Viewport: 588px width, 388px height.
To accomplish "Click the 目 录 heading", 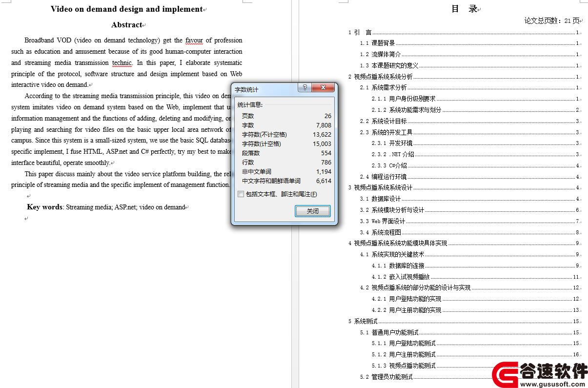I will click(x=465, y=9).
